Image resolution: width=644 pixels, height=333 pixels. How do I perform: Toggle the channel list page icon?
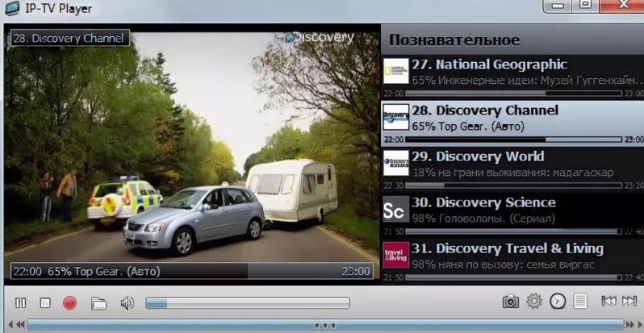[x=580, y=301]
